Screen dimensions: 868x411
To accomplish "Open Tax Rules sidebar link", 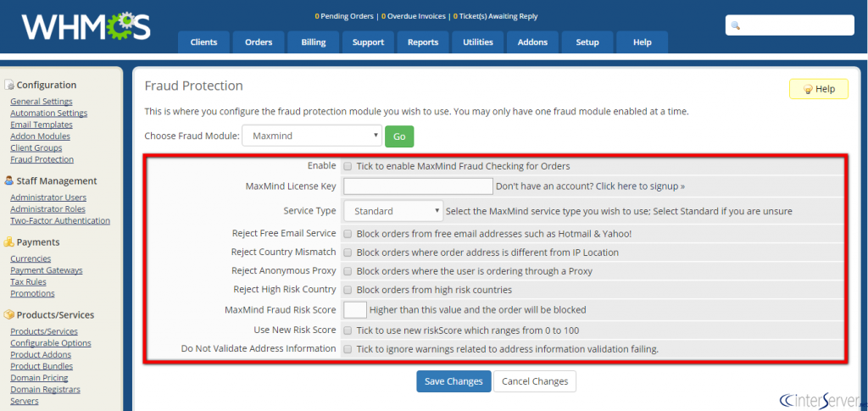I will click(x=28, y=281).
